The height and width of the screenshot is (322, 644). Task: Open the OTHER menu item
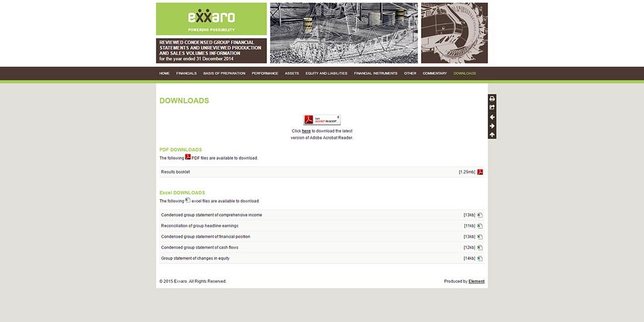pyautogui.click(x=410, y=74)
